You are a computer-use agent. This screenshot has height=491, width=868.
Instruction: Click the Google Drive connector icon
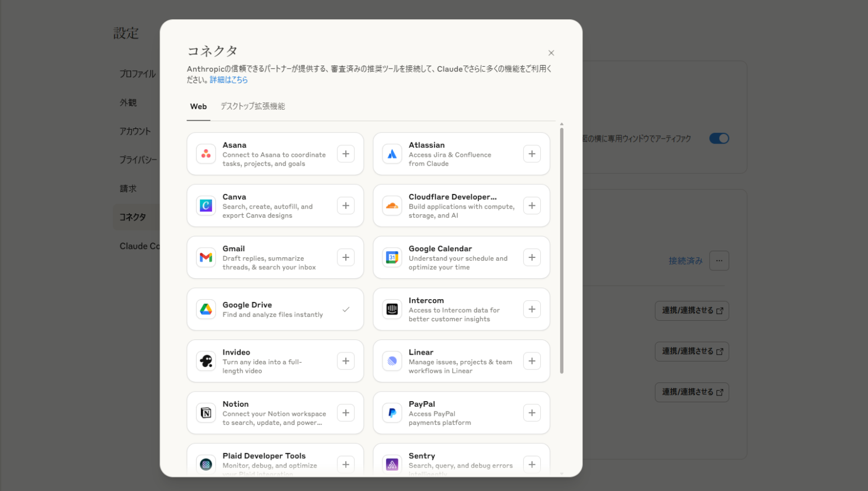tap(206, 309)
